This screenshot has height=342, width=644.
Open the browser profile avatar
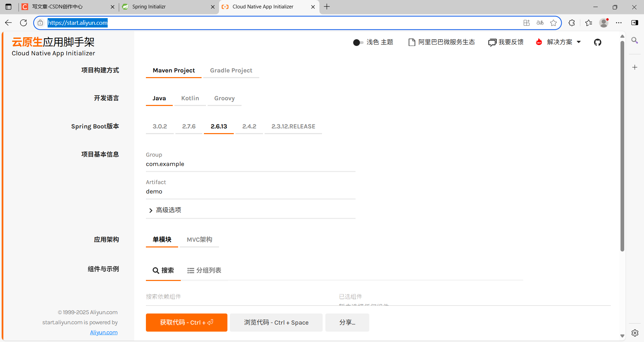(x=604, y=23)
